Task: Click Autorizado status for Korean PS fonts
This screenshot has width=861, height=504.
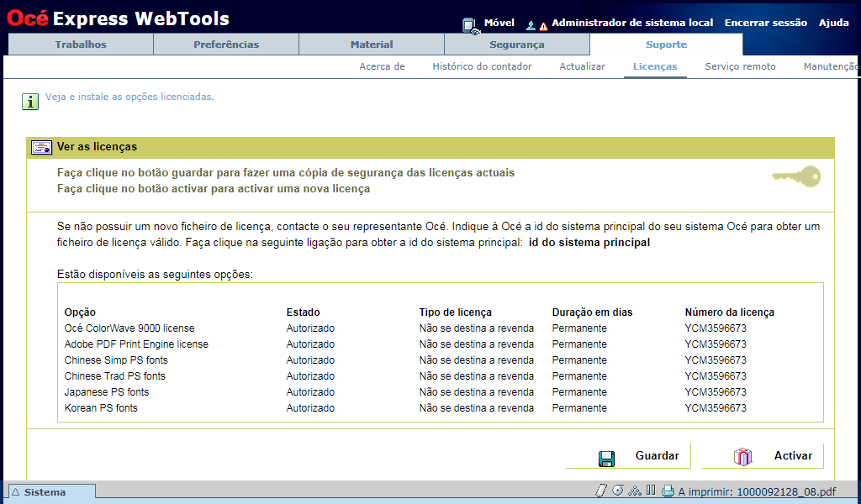Action: pos(310,407)
